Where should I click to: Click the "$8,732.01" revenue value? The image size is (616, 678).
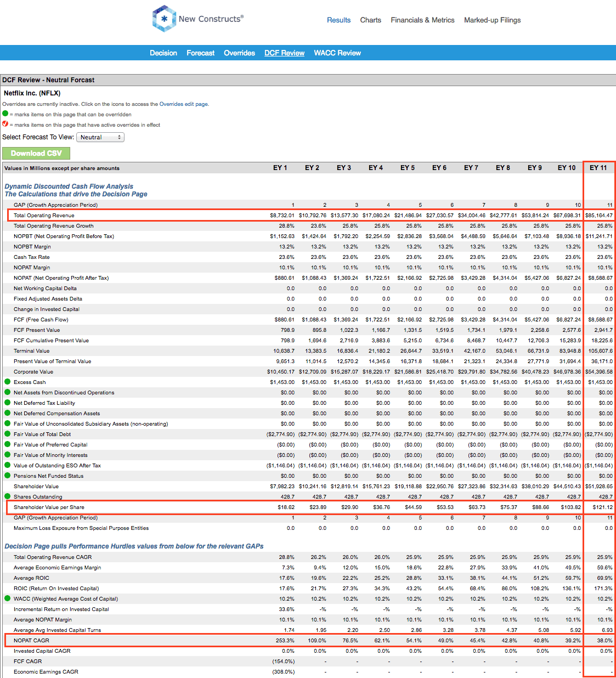(282, 216)
